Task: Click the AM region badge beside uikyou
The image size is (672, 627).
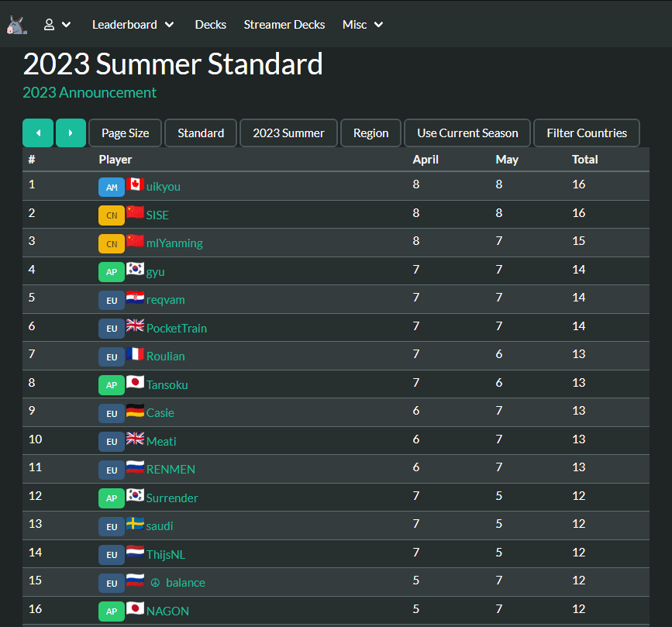Action: pyautogui.click(x=111, y=187)
